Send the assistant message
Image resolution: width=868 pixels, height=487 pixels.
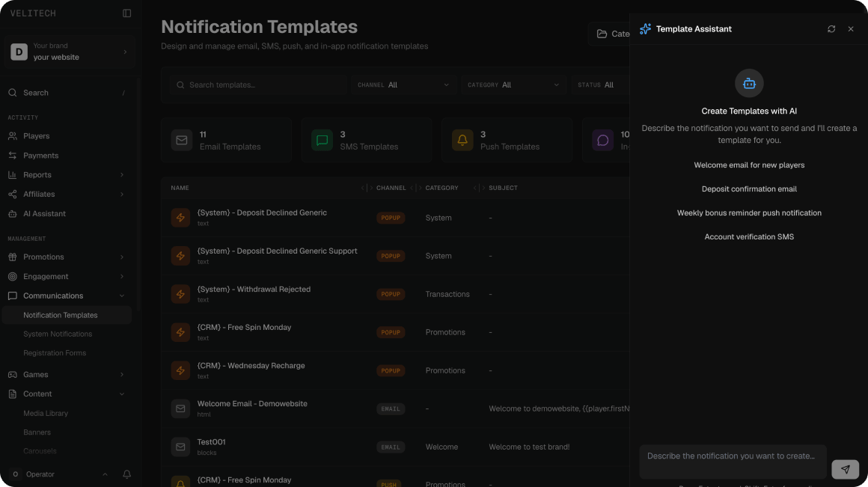coord(846,469)
